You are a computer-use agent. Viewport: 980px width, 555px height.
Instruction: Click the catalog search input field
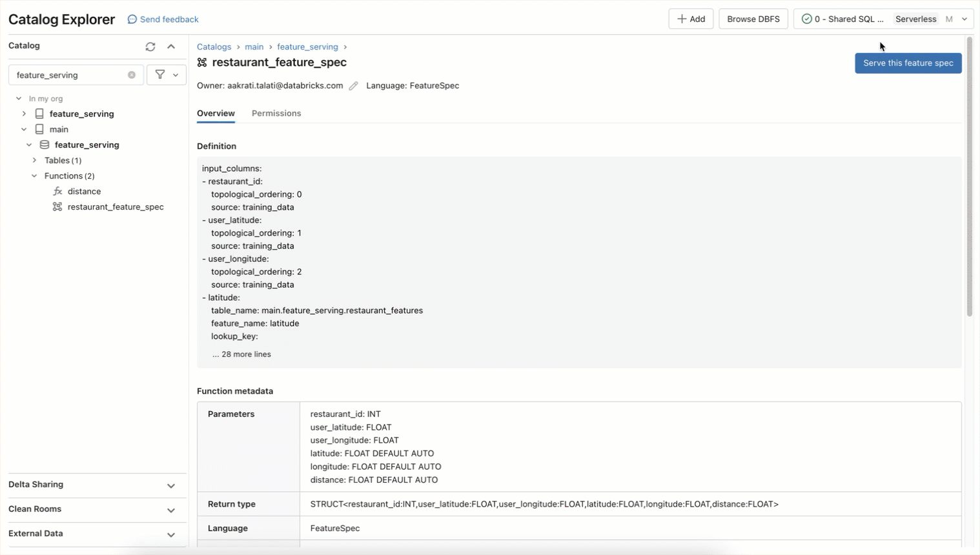point(68,75)
